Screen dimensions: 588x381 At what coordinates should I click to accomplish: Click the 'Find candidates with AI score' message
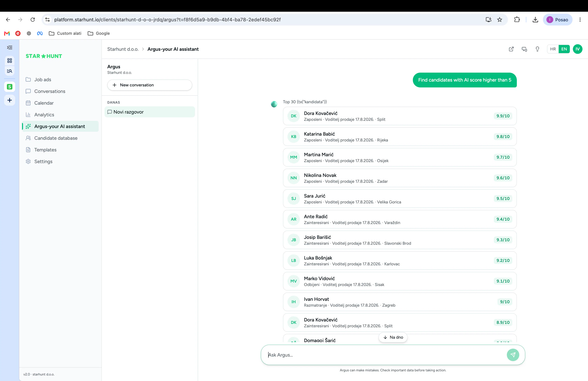coord(465,80)
